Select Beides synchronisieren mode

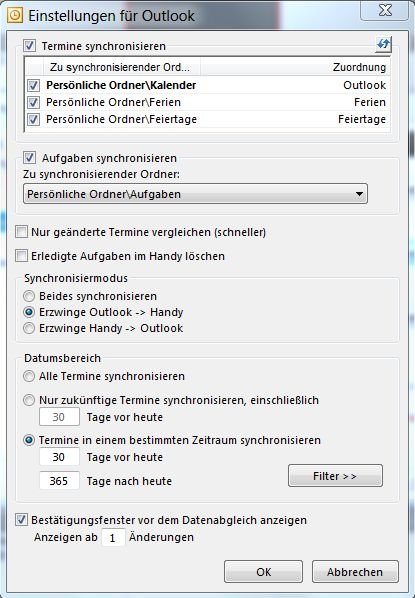(x=29, y=296)
